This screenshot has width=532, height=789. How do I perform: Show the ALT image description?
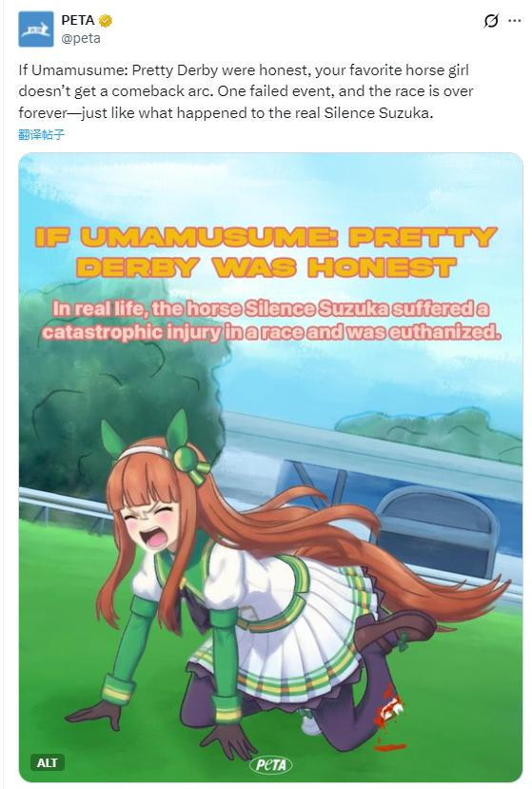(x=48, y=763)
